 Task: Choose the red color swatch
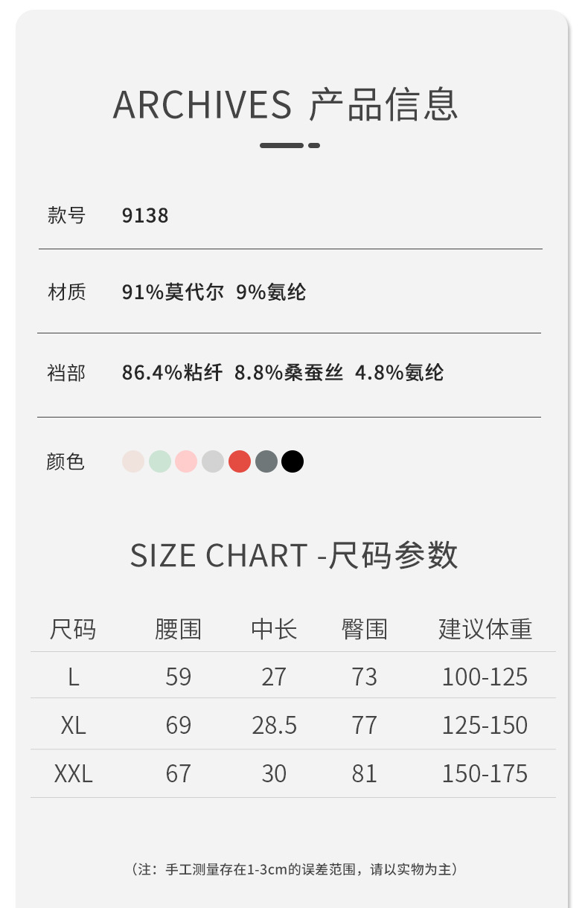[240, 461]
